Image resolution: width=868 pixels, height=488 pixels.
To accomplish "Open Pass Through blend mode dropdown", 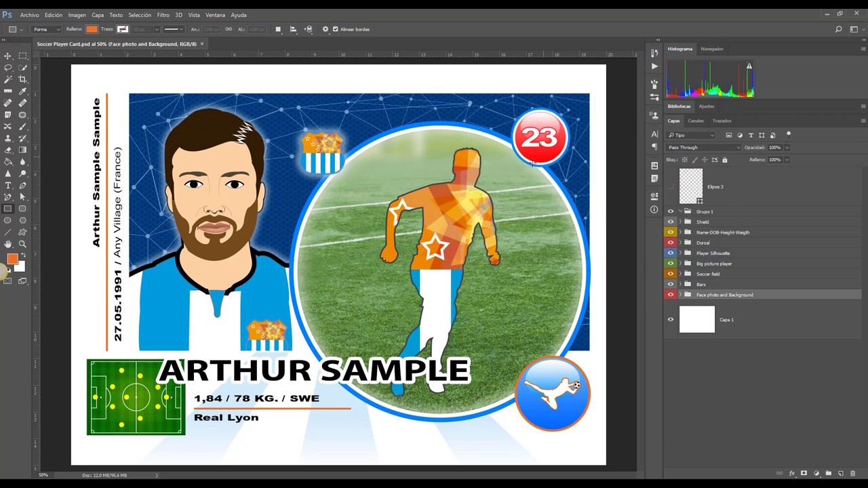I will (704, 147).
